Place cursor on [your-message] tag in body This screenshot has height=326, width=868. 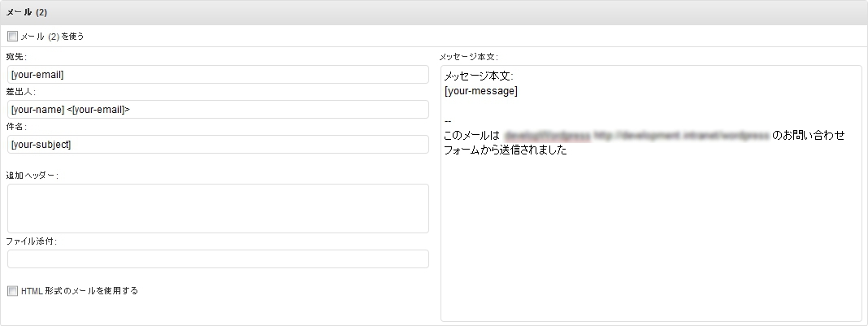[x=481, y=91]
